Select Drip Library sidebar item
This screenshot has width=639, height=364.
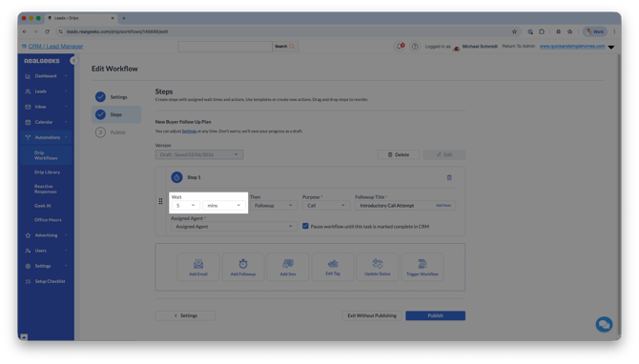click(x=47, y=172)
